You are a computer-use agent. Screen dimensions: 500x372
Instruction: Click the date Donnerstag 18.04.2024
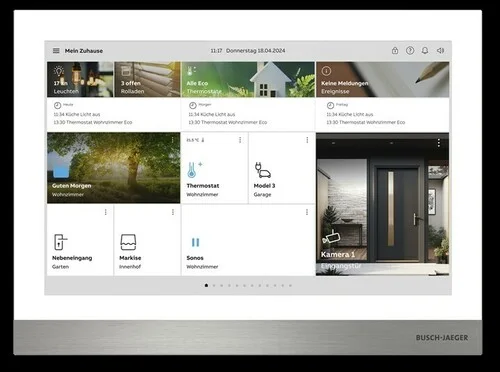[x=256, y=51]
